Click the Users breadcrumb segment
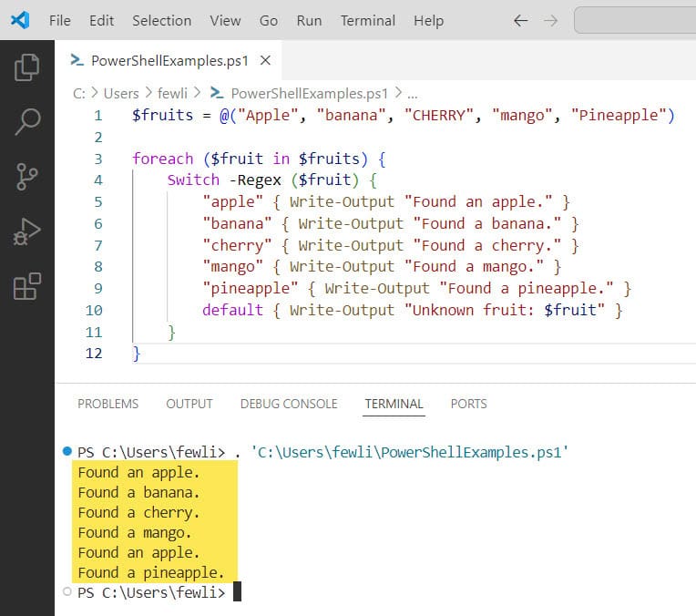696x616 pixels. 121,93
